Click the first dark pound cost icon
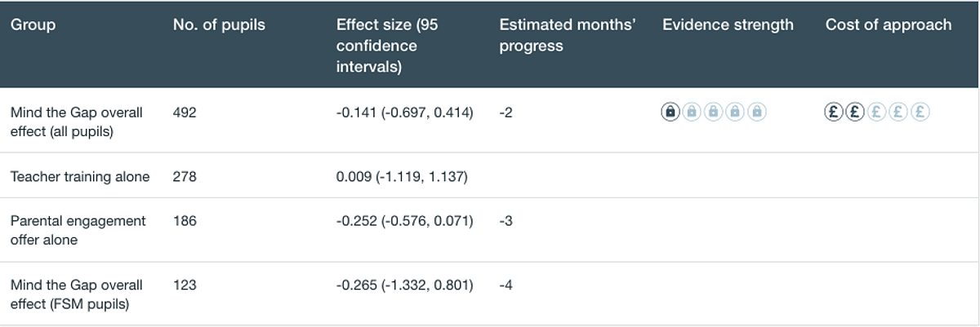 pos(833,113)
